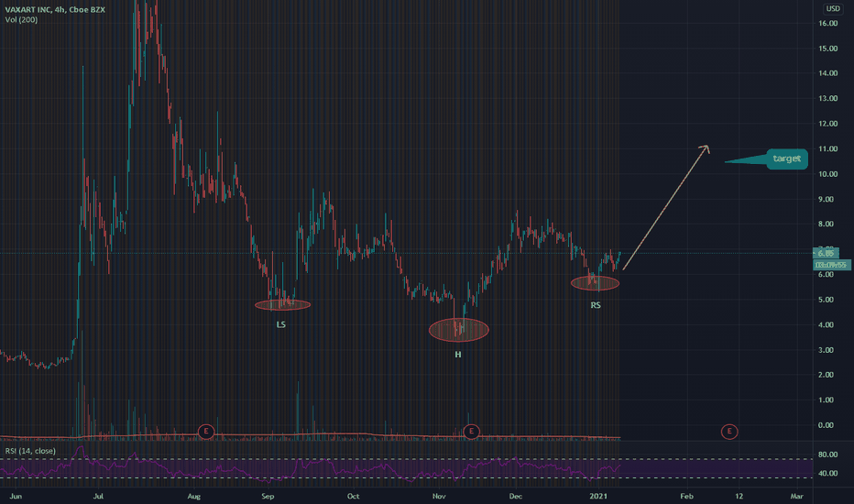Select the RS ellipse drawing
Viewport: 854px width, 504px height.
point(595,283)
